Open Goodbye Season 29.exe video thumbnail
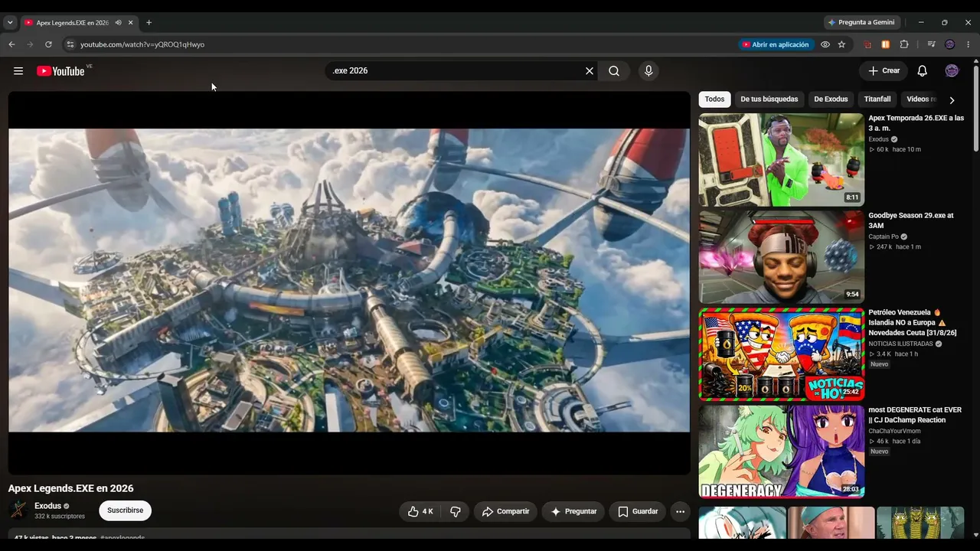980x551 pixels. 781,257
